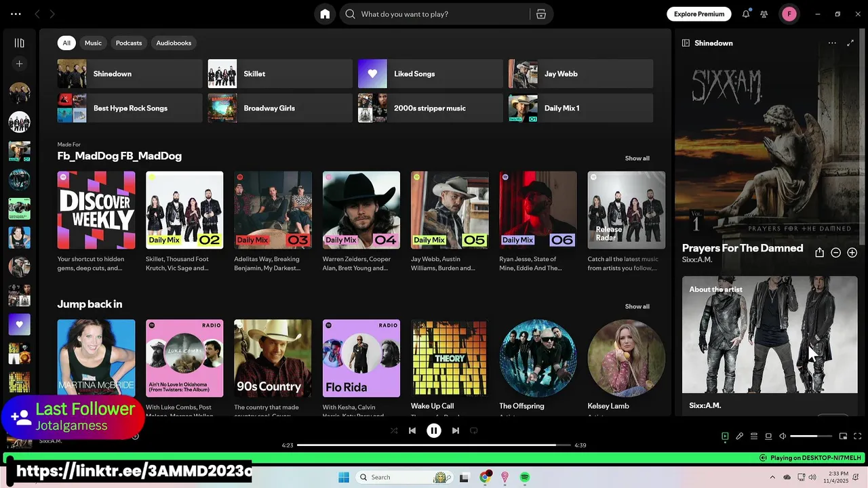Open the play Queue icon

pos(753,436)
